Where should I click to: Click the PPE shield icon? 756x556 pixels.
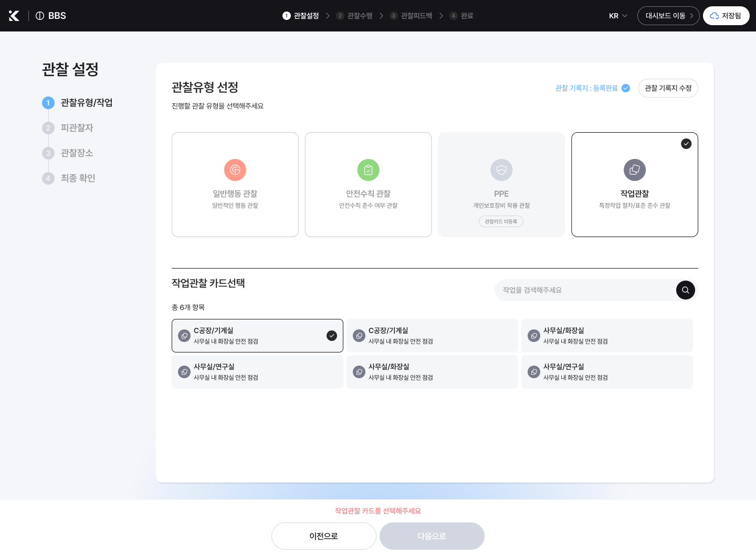501,170
